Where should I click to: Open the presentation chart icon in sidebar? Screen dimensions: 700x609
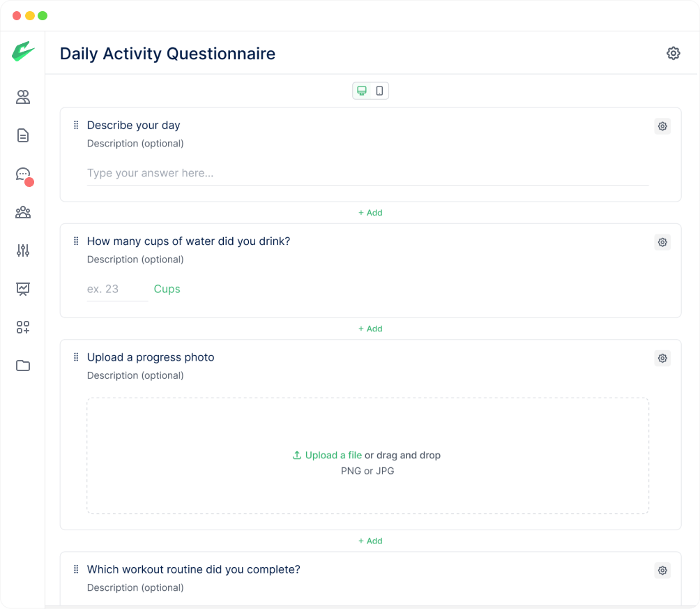tap(23, 289)
